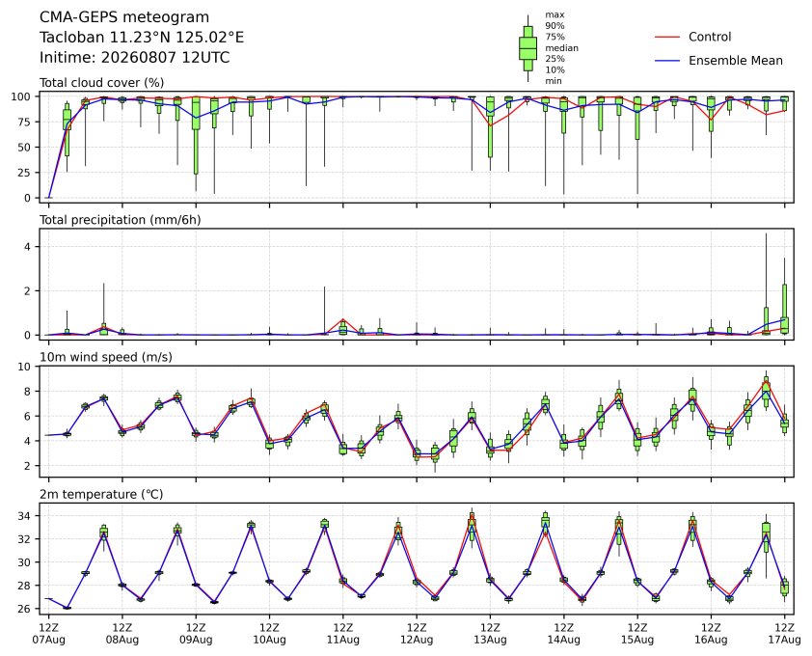Click the 12Z 13Aug axis label
The width and height of the screenshot is (812, 656).
click(490, 634)
